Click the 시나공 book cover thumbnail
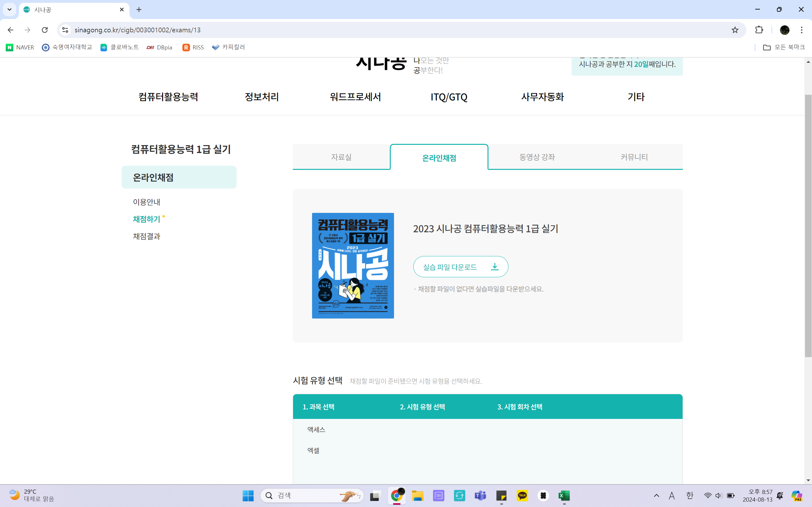Screen dimensions: 812x507 (353, 266)
